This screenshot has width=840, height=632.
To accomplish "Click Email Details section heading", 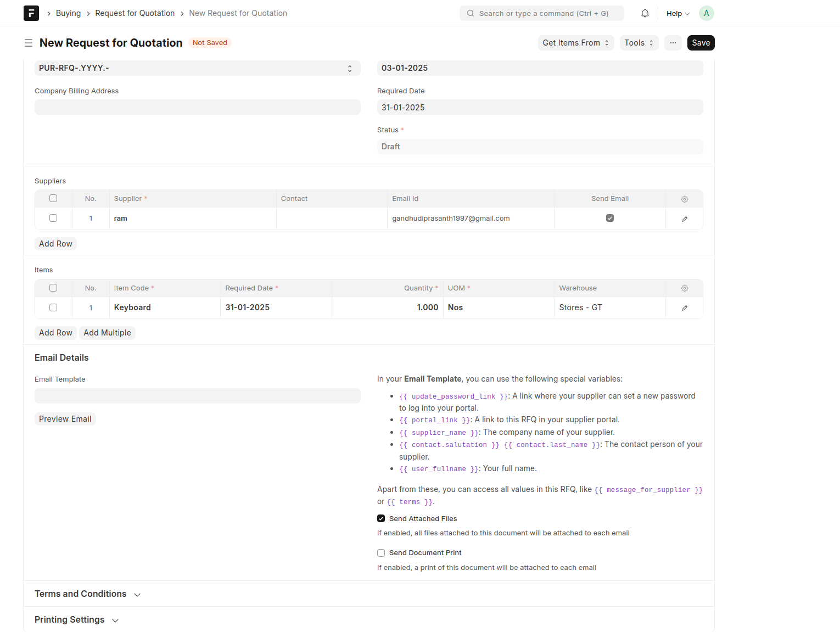I will tap(61, 357).
